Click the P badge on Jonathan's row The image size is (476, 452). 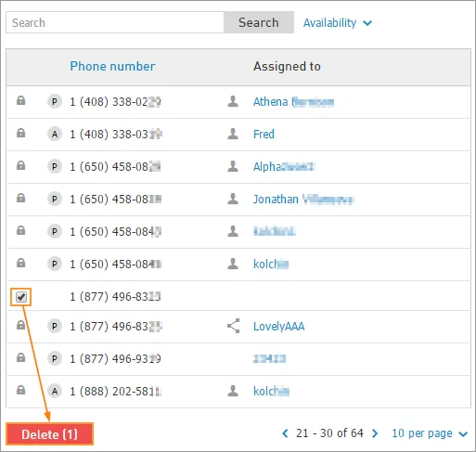coord(55,199)
